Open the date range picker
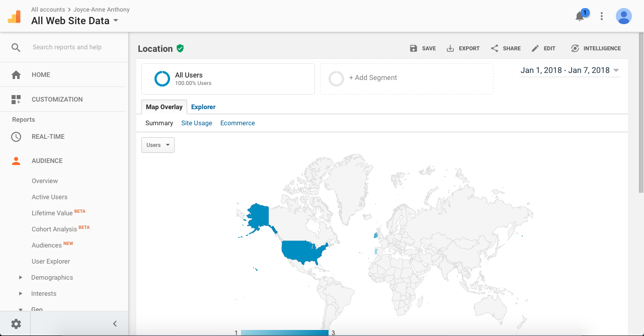Screen dimensions: 644x336 [570, 70]
